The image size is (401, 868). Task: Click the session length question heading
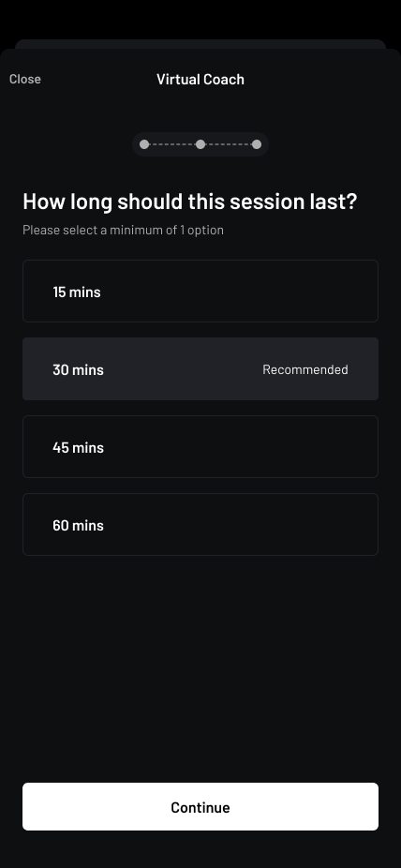[189, 202]
